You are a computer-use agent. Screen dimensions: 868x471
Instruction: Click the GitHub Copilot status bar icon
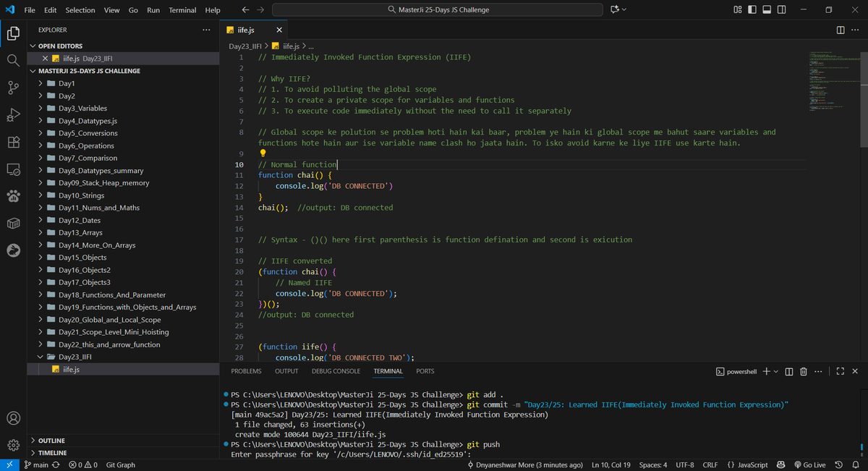pyautogui.click(x=780, y=464)
